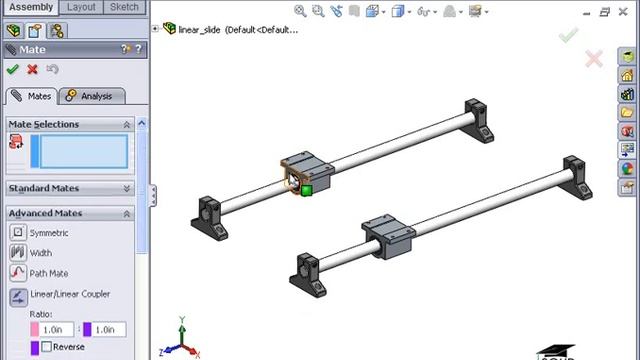Cancel with the viewport red X
This screenshot has width=640, height=360.
pos(594,59)
